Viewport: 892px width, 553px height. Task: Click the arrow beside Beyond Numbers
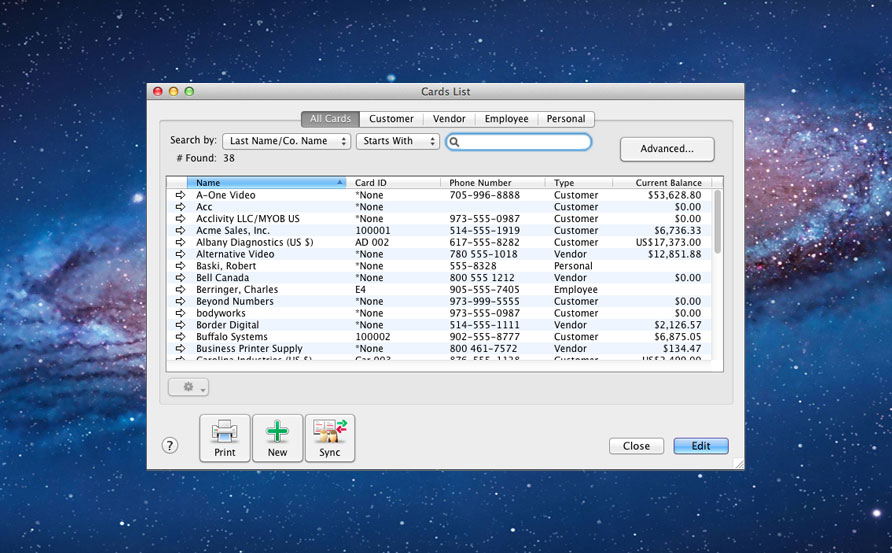click(x=180, y=302)
